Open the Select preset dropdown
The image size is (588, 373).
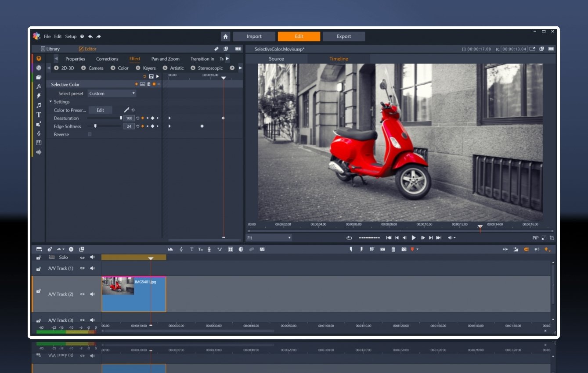(x=112, y=93)
